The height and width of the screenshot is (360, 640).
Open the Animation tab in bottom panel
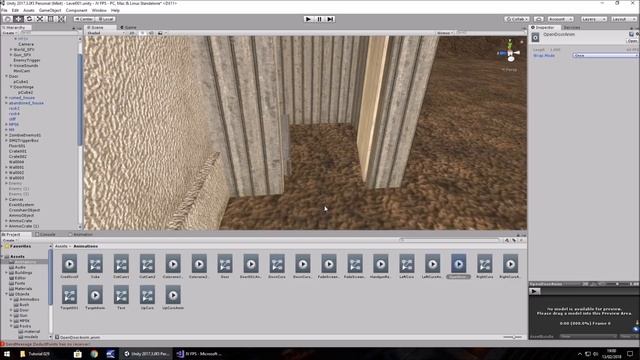tap(81, 234)
